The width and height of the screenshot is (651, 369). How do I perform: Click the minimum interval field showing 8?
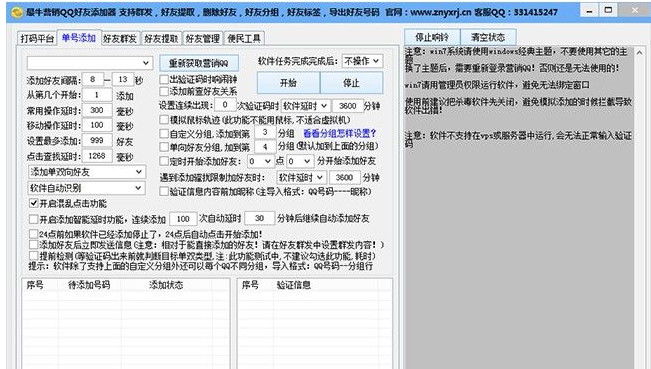pos(93,79)
